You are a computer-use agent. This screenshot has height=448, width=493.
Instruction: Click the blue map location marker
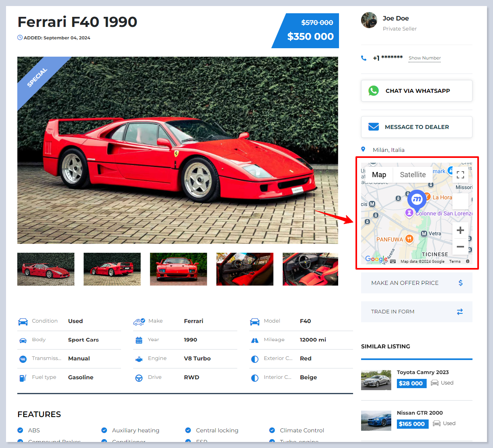[x=417, y=199]
